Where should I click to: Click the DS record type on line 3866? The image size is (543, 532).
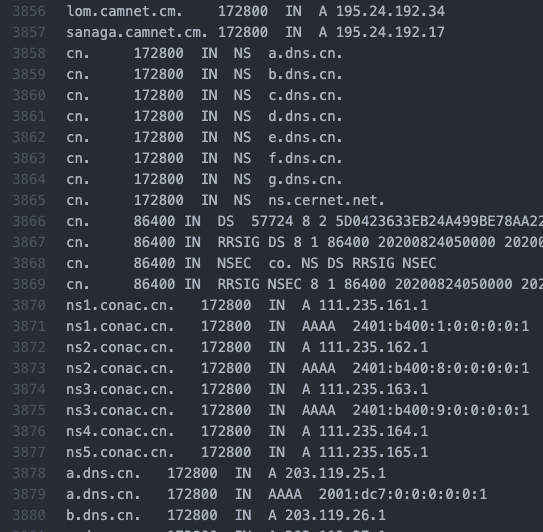pyautogui.click(x=225, y=221)
